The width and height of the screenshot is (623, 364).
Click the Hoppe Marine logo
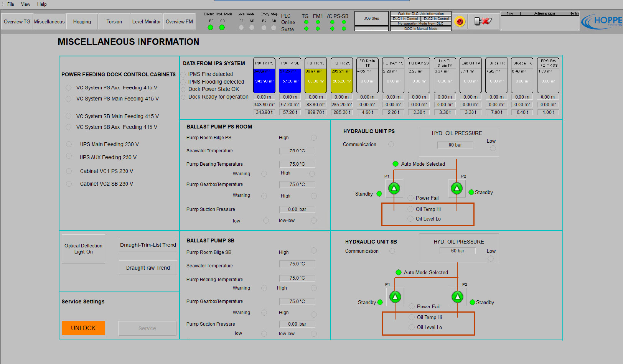pyautogui.click(x=602, y=21)
